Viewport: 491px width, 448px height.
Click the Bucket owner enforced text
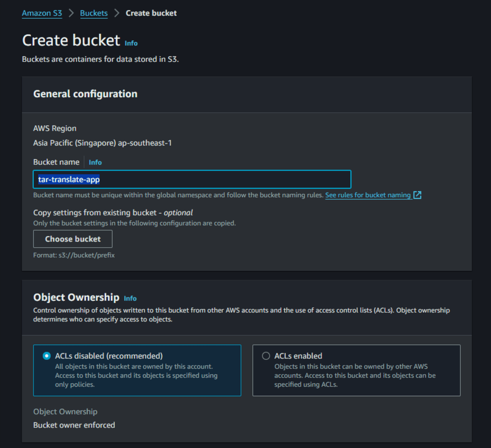tap(74, 425)
